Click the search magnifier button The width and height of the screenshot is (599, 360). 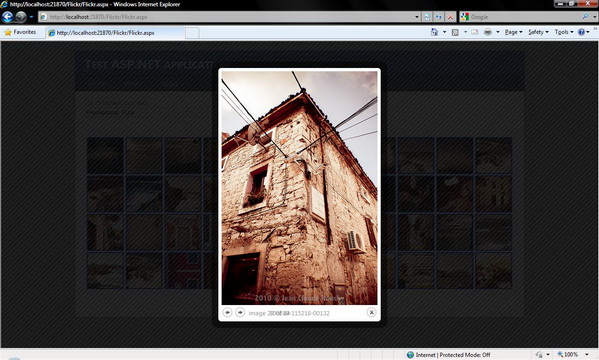point(585,17)
